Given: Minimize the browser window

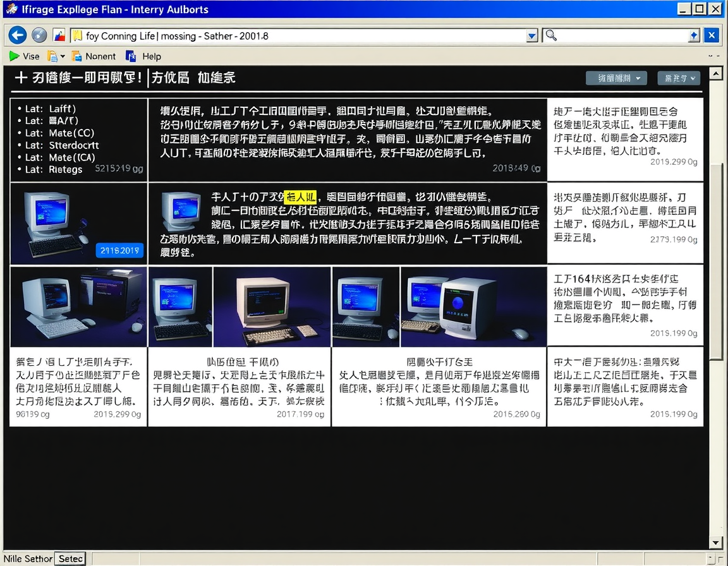Looking at the screenshot, I should click(684, 9).
